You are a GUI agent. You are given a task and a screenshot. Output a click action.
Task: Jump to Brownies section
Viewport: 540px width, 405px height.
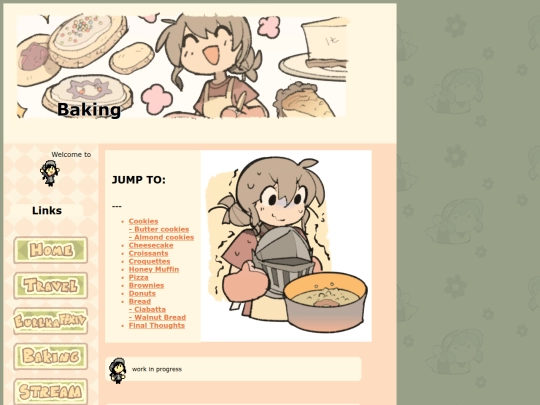click(146, 285)
